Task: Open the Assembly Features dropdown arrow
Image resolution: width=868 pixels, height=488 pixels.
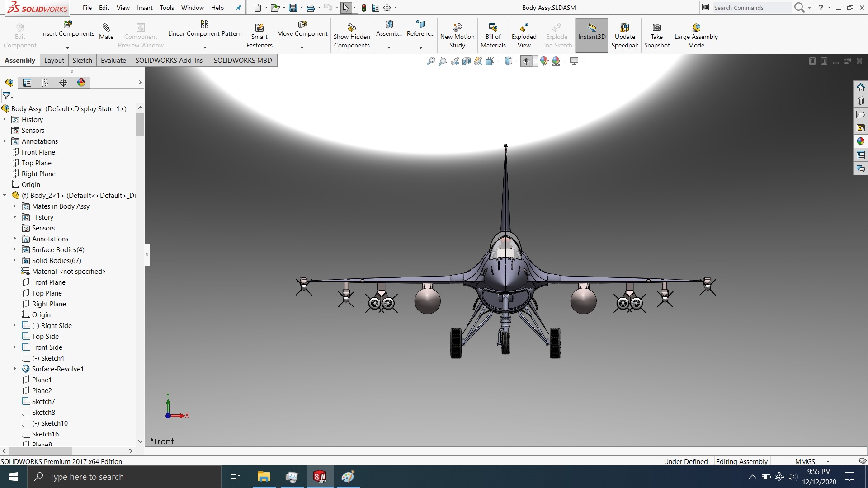Action: pos(389,48)
